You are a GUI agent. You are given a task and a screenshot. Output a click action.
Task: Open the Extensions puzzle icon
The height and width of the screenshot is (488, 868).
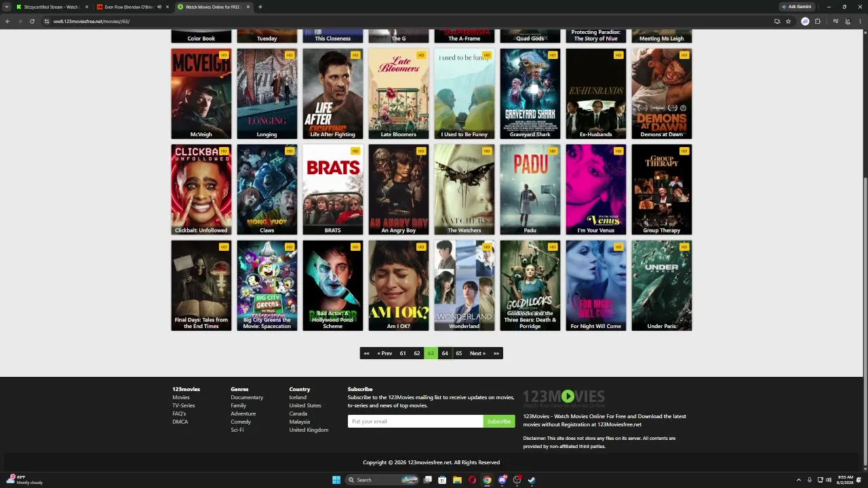coord(818,21)
